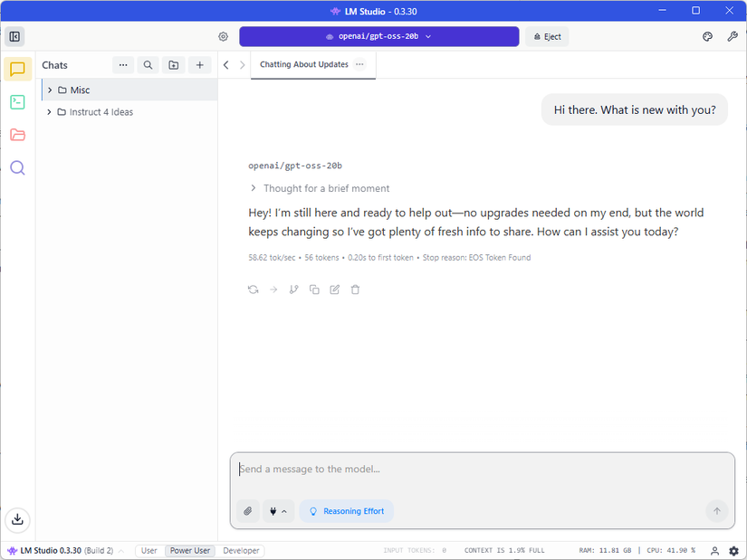The width and height of the screenshot is (747, 560).
Task: Open the wrench settings panel top right
Action: 733,36
